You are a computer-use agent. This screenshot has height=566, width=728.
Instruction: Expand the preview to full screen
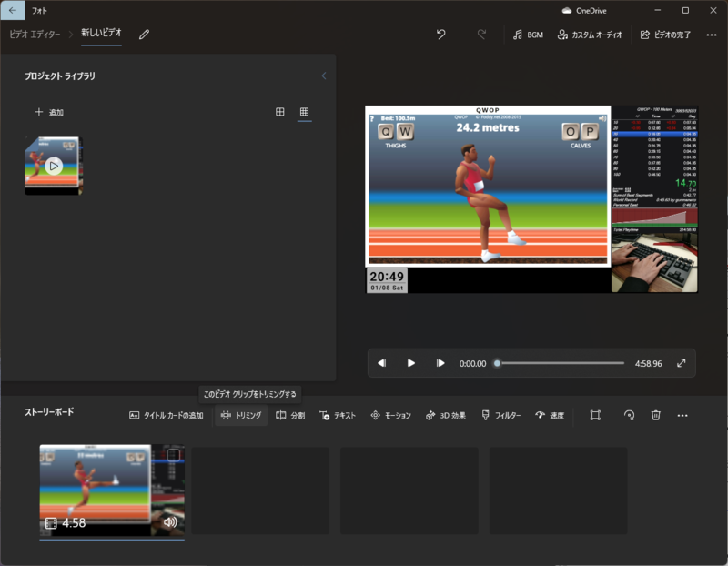click(x=681, y=363)
